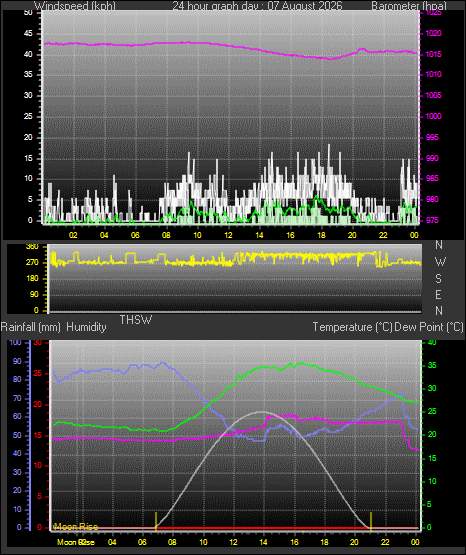Click the S compass label on direction graph
The width and height of the screenshot is (466, 555).
(x=438, y=279)
